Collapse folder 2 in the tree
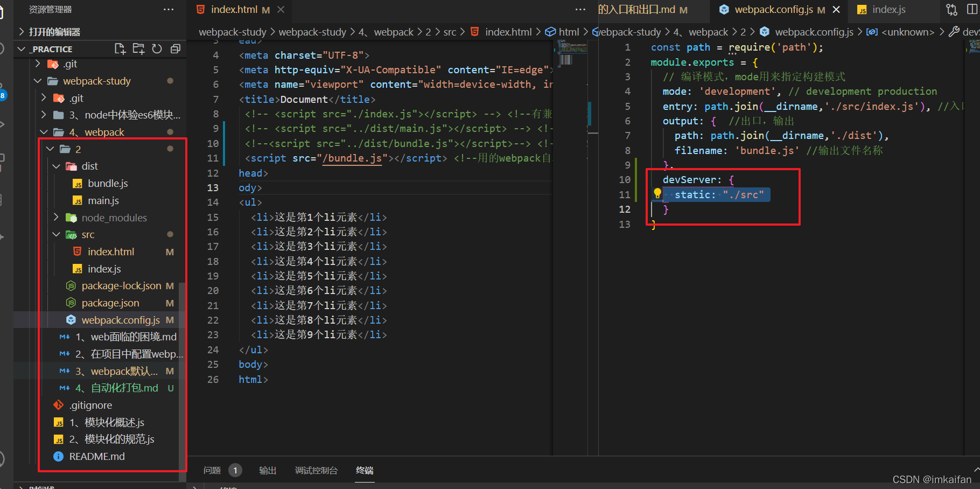The width and height of the screenshot is (980, 489). coord(78,149)
